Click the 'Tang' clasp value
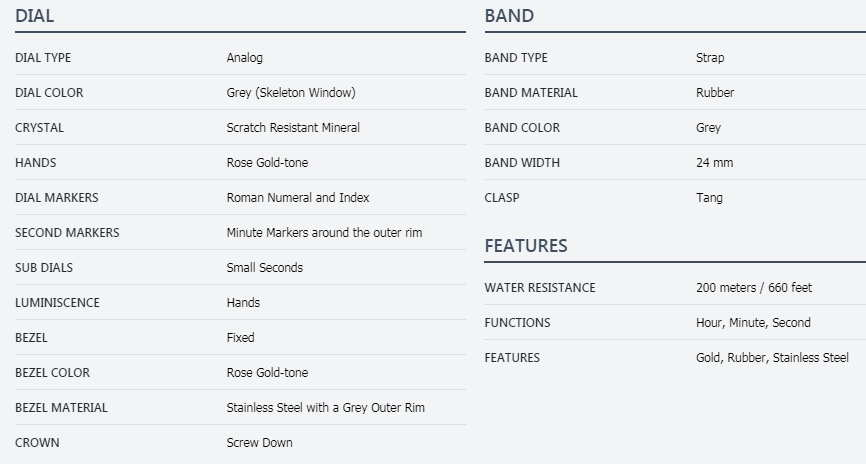The height and width of the screenshot is (464, 866). tap(709, 198)
